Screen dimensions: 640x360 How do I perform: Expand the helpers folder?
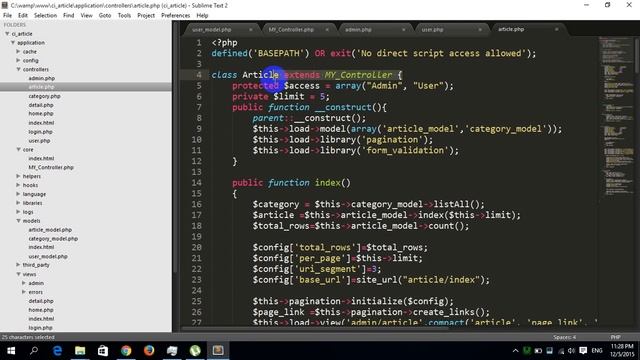[x=18, y=176]
